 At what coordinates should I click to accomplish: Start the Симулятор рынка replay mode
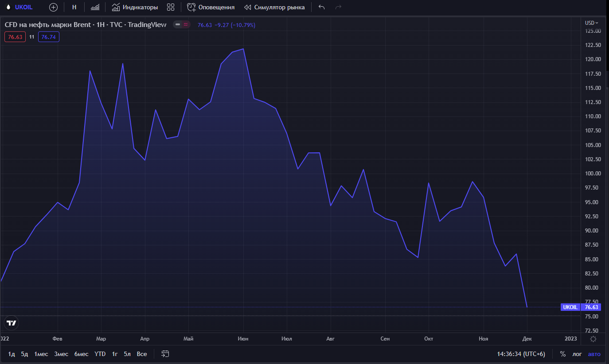click(274, 7)
